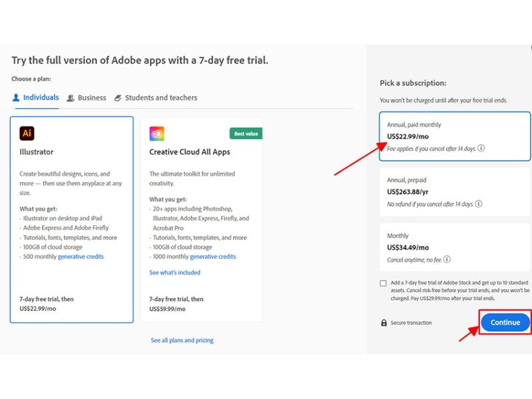The height and width of the screenshot is (399, 532).
Task: Pick the Monthly US$34.49/mo subscription
Action: coord(455,247)
